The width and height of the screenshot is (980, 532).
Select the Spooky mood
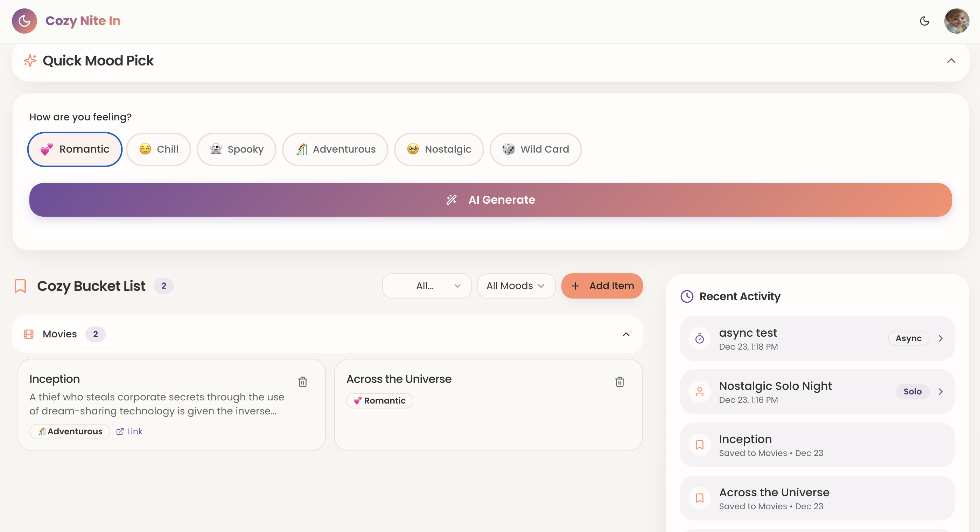pos(236,149)
